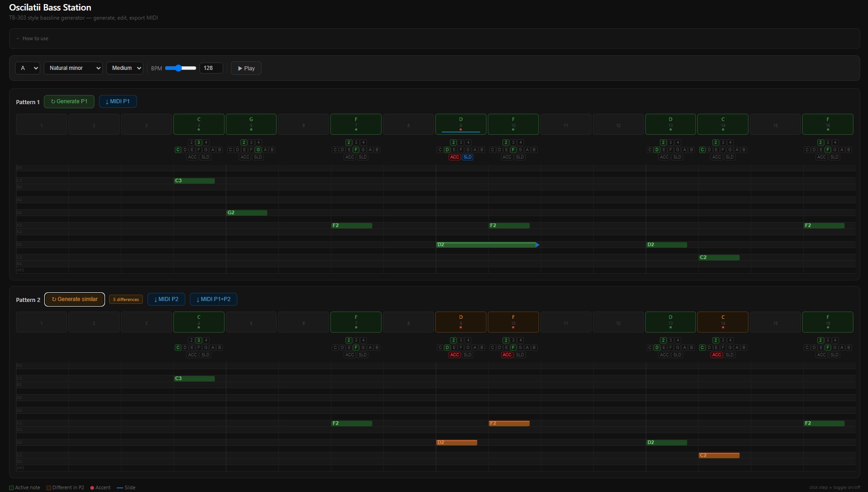Click the 5 differences badge
The width and height of the screenshot is (868, 492).
coord(126,299)
